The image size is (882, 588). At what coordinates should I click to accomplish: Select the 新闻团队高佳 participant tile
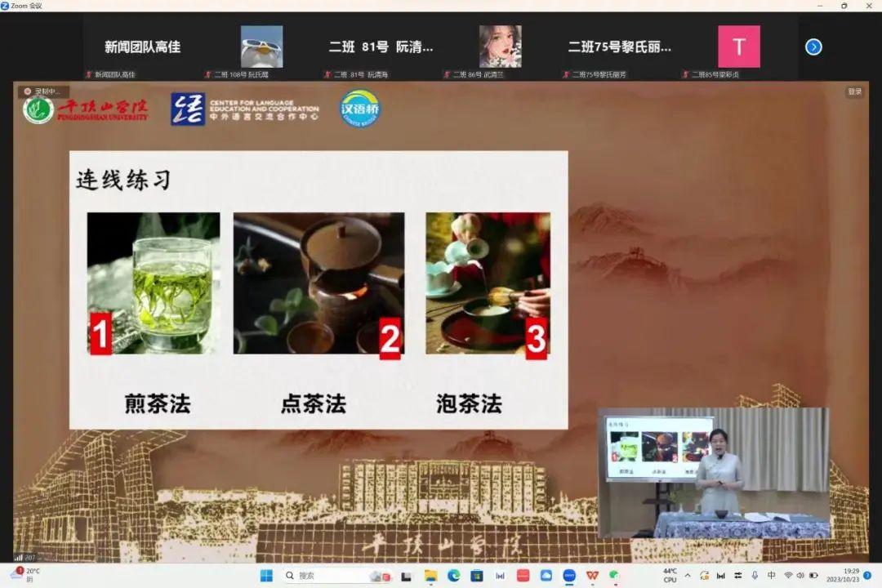point(142,47)
